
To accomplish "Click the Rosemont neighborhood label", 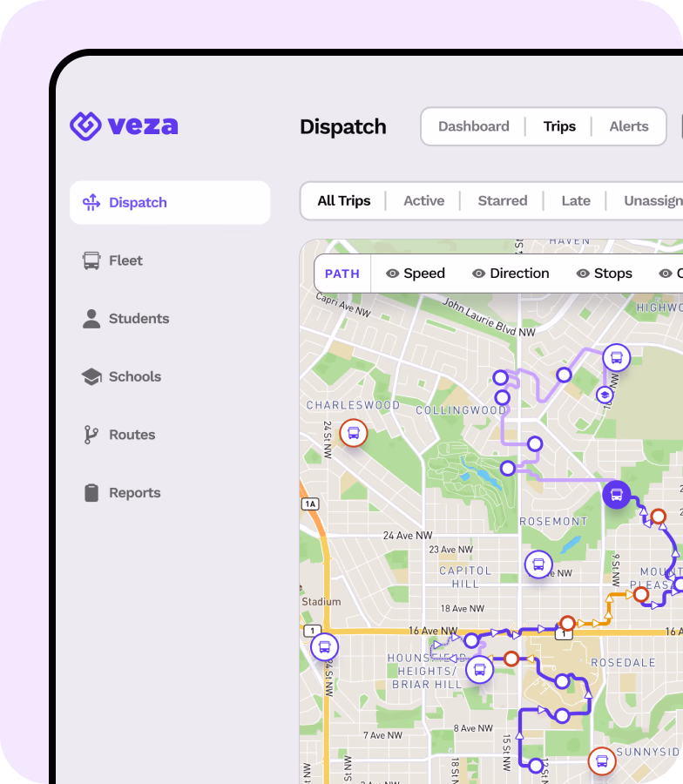I will click(x=553, y=522).
